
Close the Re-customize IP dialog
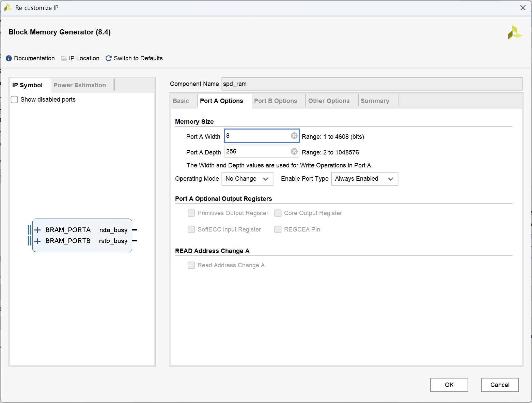click(x=523, y=8)
